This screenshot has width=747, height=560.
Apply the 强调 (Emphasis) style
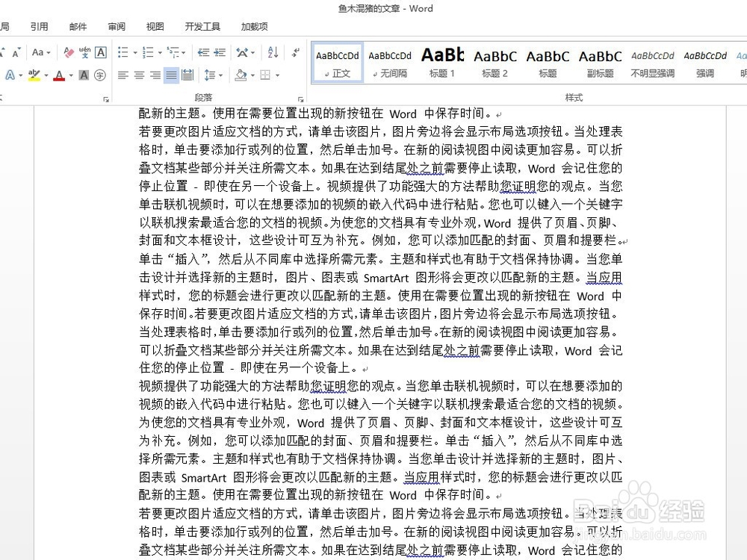705,63
